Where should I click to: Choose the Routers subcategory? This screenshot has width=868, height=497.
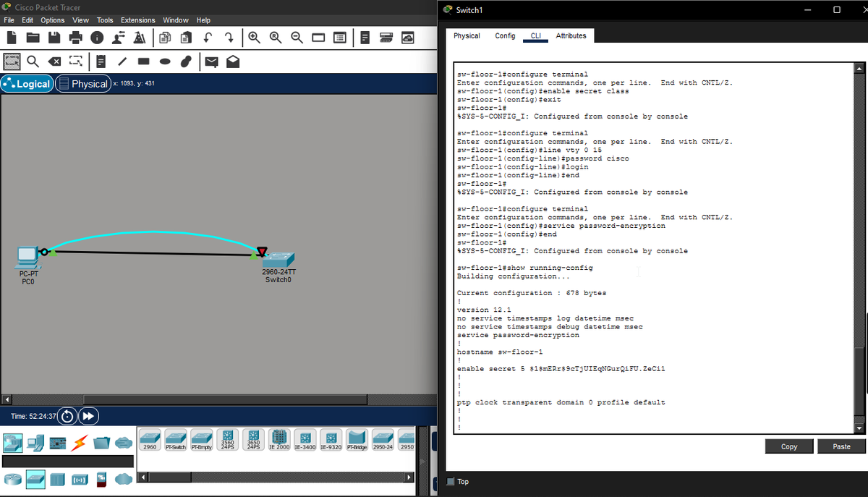click(x=12, y=478)
